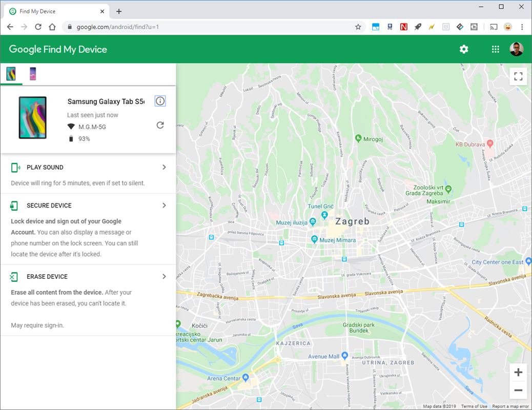The height and width of the screenshot is (410, 532).
Task: Click Report a map error link
Action: [510, 406]
